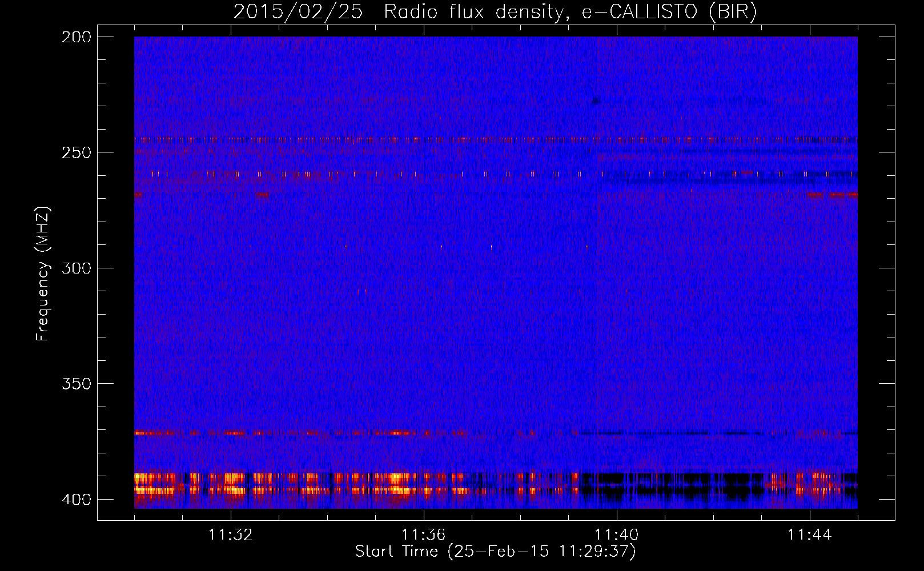Click the '300' frequency tick label

tap(77, 268)
